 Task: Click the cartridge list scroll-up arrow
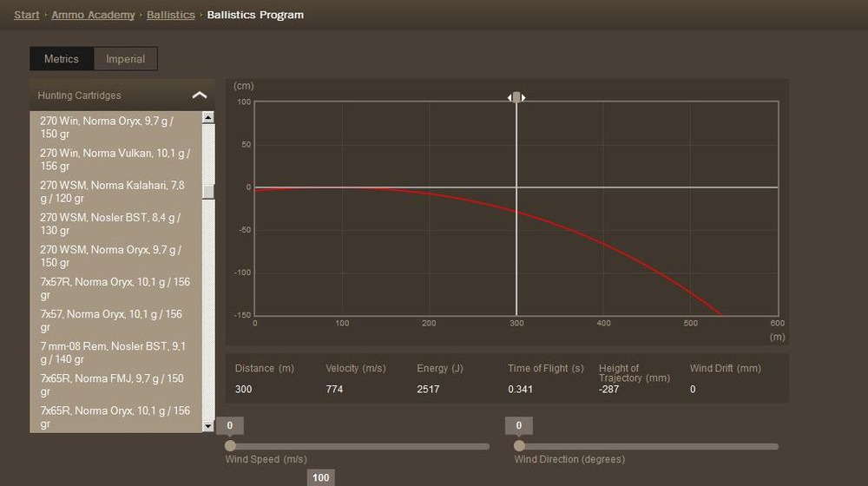[208, 117]
